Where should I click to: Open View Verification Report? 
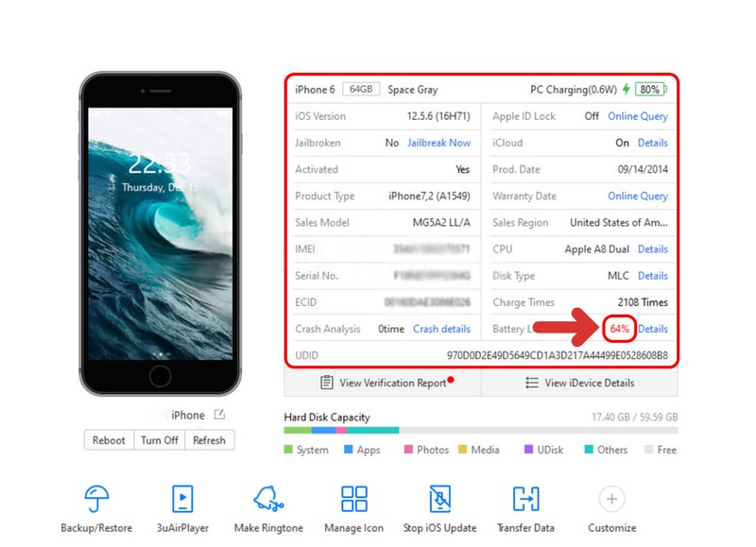(x=383, y=383)
